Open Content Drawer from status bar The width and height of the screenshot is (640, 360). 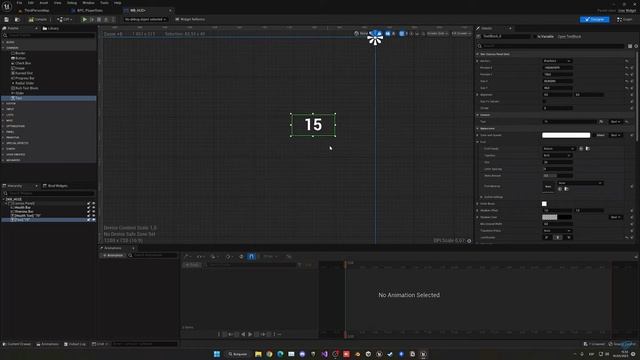(17, 344)
